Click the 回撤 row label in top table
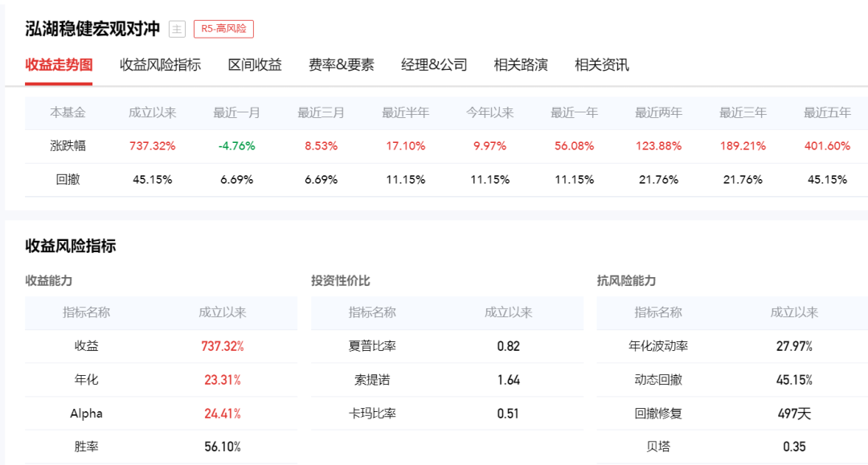The width and height of the screenshot is (868, 465). point(68,180)
